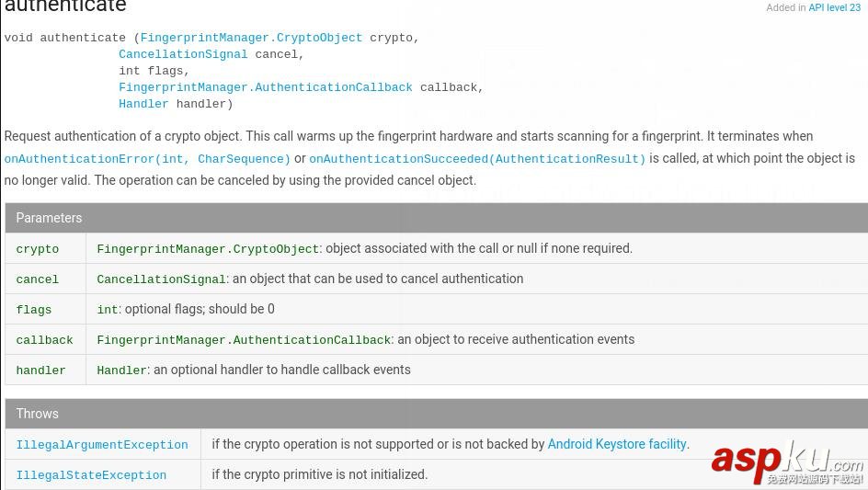This screenshot has width=868, height=490.
Task: Visit the Android Keystore facility link
Action: click(617, 444)
